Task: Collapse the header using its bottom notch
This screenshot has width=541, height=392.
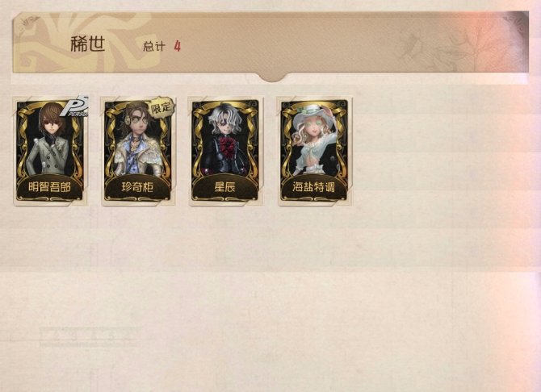Action: pos(273,78)
